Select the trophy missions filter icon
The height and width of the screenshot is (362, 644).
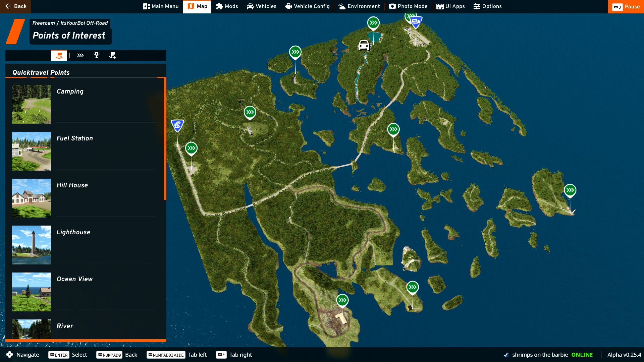(x=97, y=55)
